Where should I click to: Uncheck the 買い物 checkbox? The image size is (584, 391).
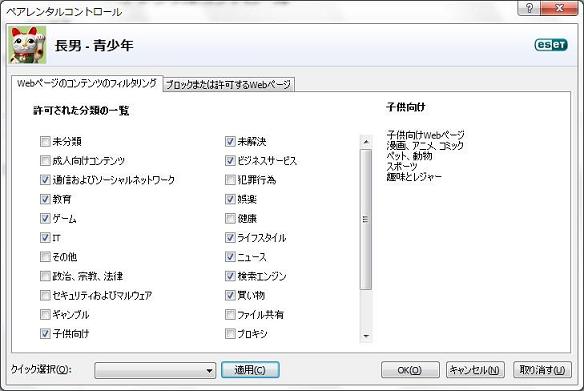(x=230, y=295)
